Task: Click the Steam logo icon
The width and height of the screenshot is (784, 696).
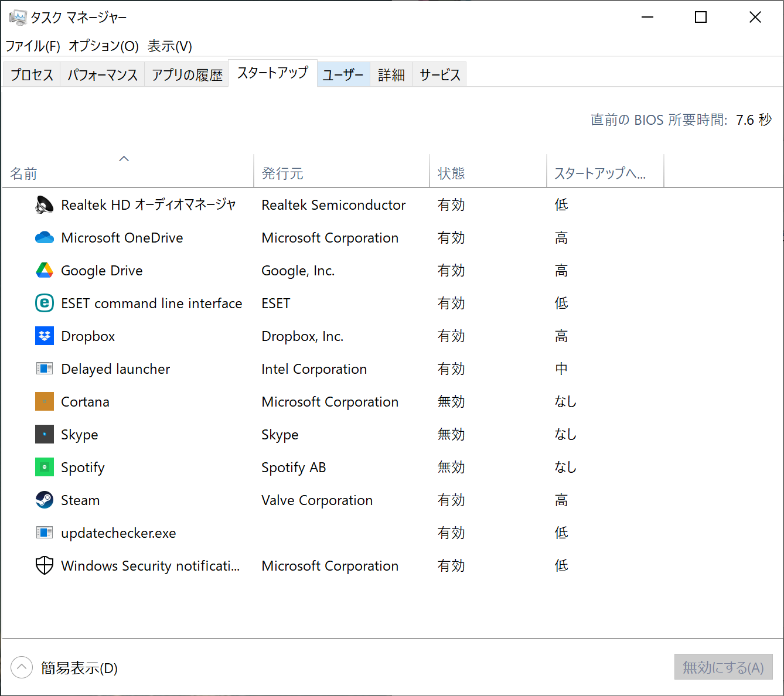Action: point(45,500)
